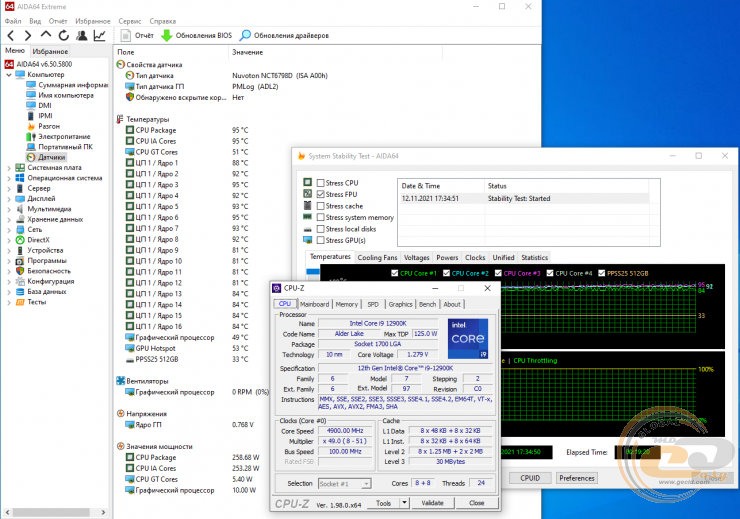740x519 pixels.
Task: Expand the Дисплей tree node
Action: (8, 199)
